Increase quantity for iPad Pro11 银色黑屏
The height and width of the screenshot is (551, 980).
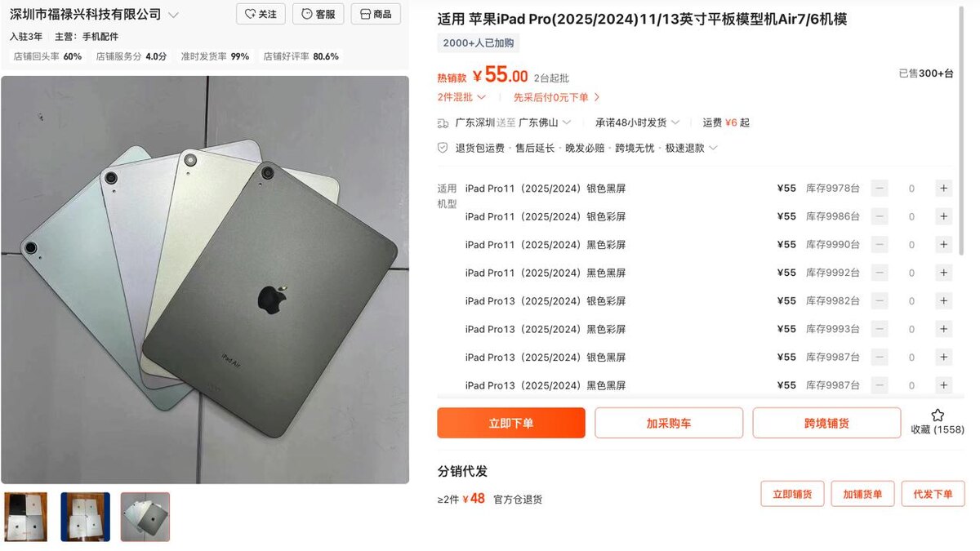tap(943, 189)
